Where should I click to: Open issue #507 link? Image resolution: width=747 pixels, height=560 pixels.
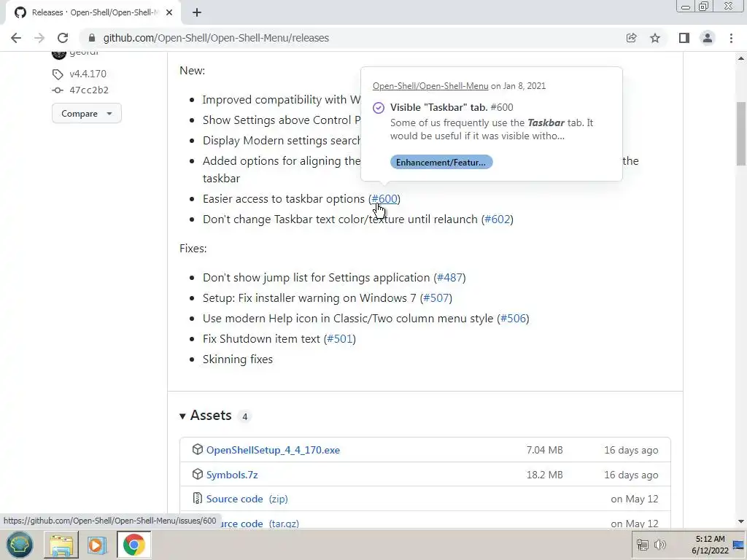coord(436,298)
